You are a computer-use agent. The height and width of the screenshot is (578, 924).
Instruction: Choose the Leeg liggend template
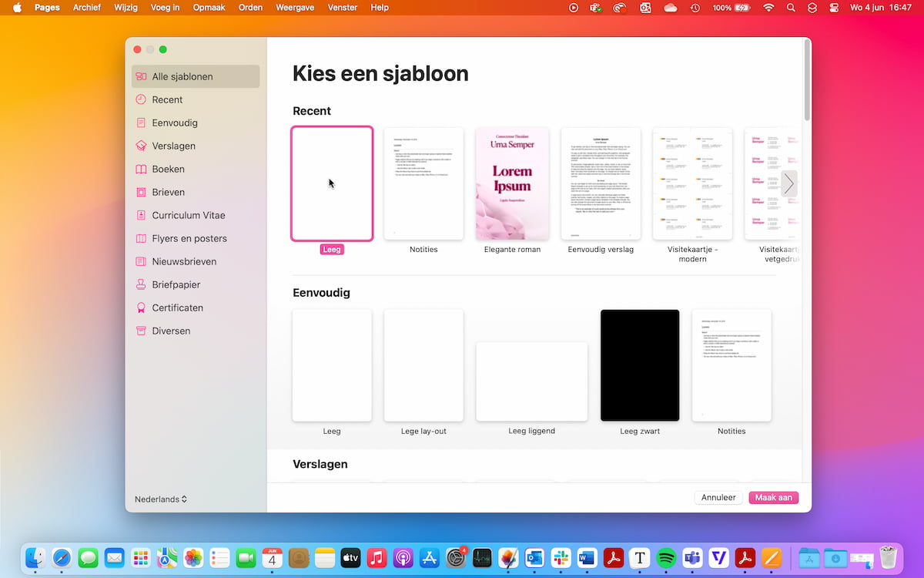coord(531,381)
